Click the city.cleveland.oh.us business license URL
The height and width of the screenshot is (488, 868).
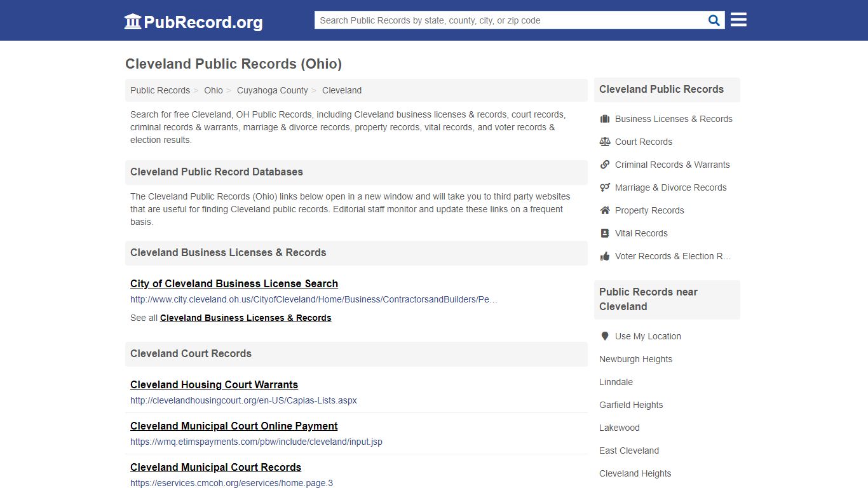(314, 299)
